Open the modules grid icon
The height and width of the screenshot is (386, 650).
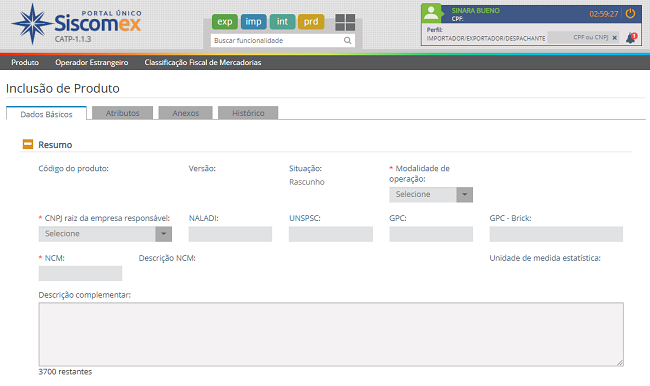[x=345, y=22]
